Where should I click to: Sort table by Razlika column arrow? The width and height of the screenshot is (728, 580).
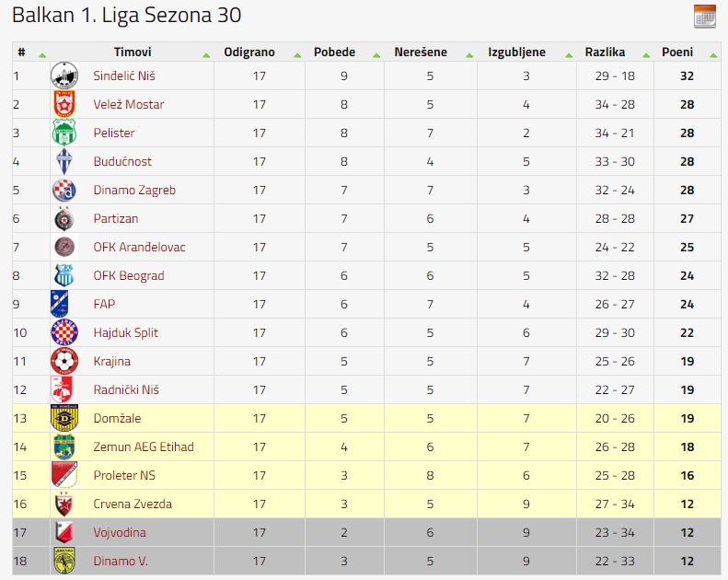[646, 55]
